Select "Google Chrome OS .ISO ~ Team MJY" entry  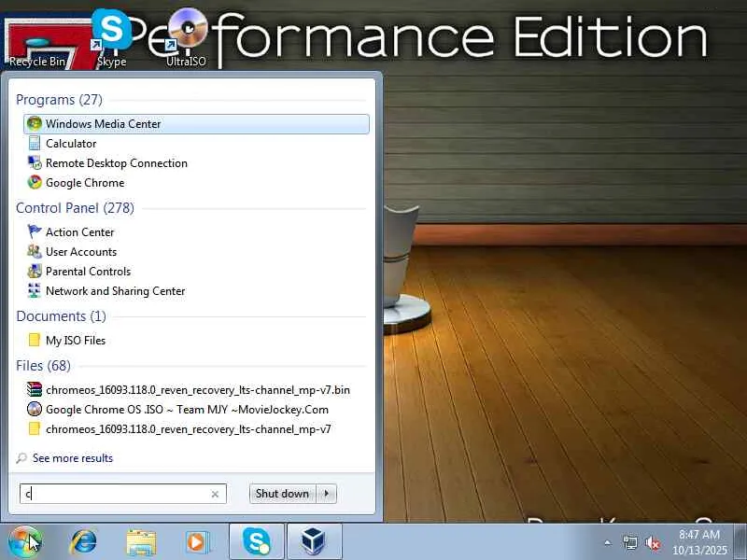coord(188,410)
